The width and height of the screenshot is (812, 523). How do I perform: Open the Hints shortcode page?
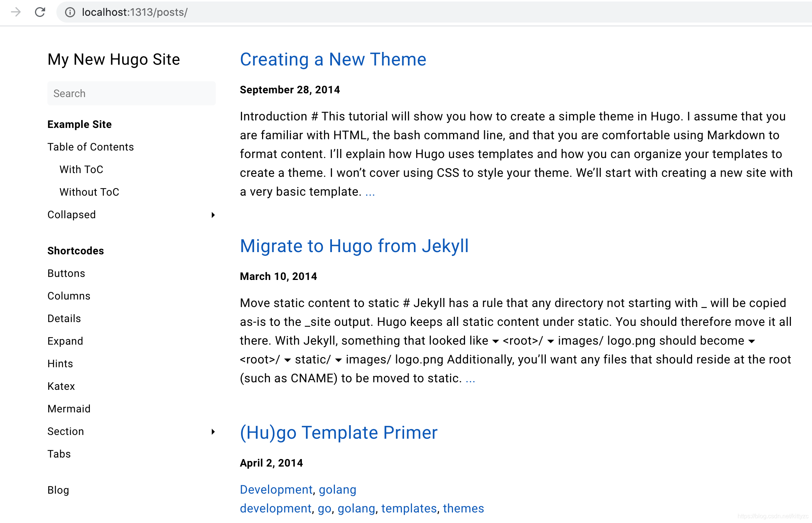(60, 363)
